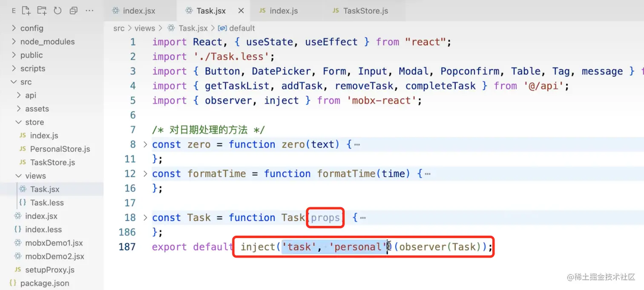This screenshot has width=644, height=290.
Task: Open setupProxy.js in the explorer
Action: pos(50,270)
